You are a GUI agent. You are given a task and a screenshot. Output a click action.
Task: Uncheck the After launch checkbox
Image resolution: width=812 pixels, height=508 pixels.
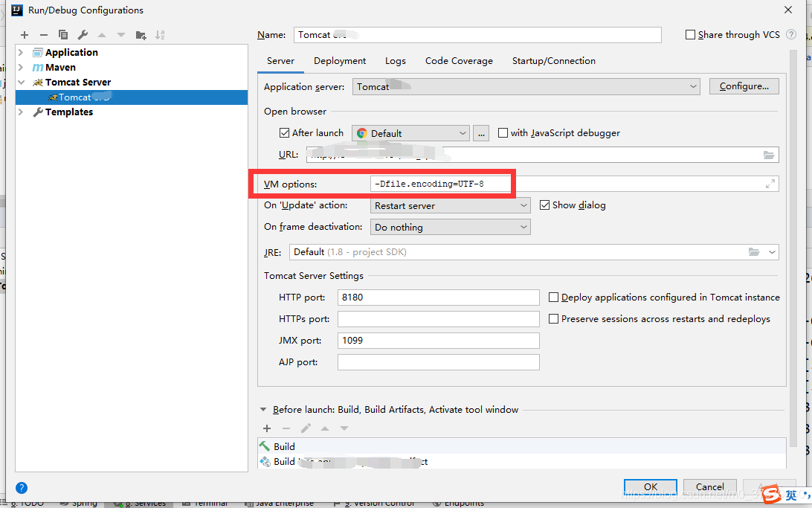(284, 133)
